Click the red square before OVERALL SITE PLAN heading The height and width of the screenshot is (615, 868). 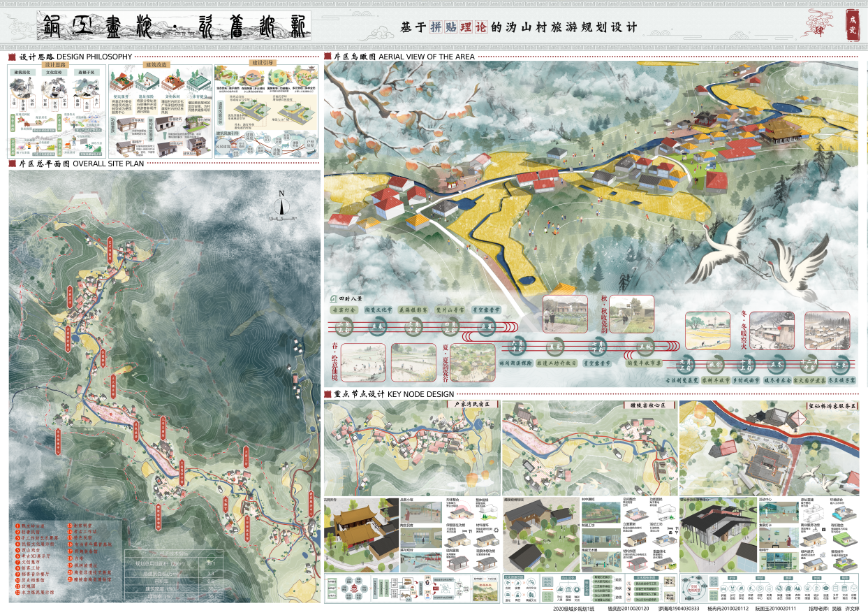pos(12,164)
